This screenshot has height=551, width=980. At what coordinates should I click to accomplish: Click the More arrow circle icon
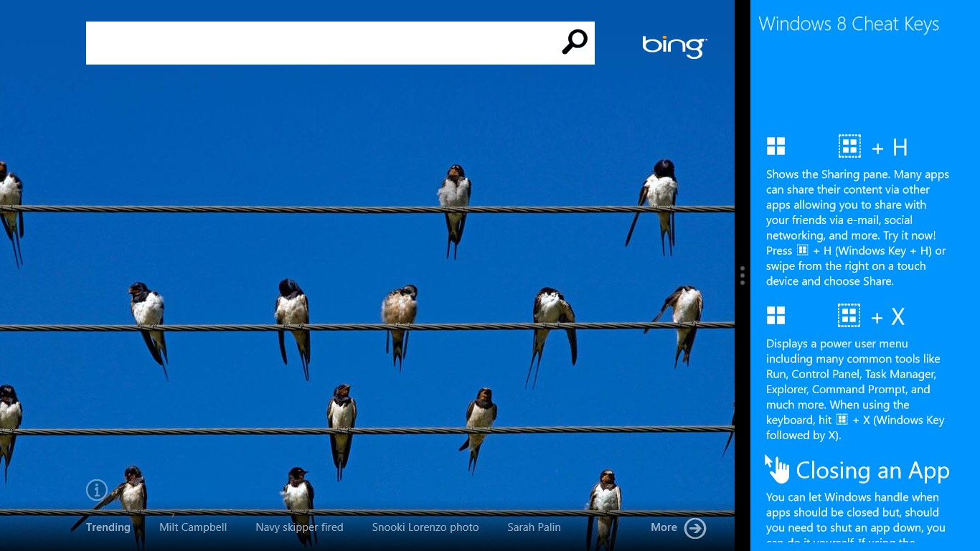click(695, 528)
